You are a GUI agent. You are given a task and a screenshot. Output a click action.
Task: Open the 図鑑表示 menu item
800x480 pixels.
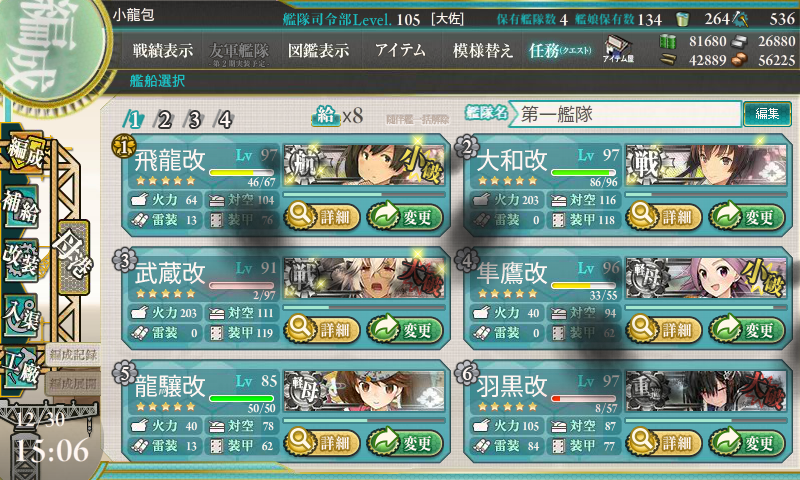click(x=318, y=50)
